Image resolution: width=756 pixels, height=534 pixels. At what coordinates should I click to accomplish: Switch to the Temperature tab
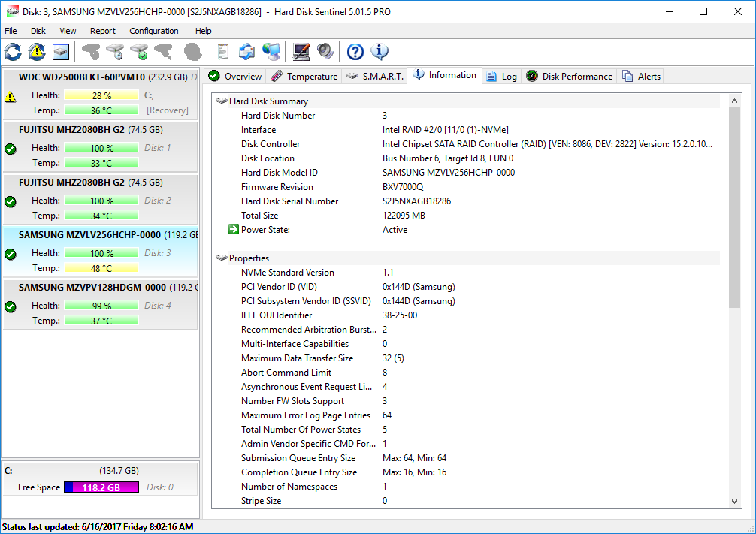304,76
